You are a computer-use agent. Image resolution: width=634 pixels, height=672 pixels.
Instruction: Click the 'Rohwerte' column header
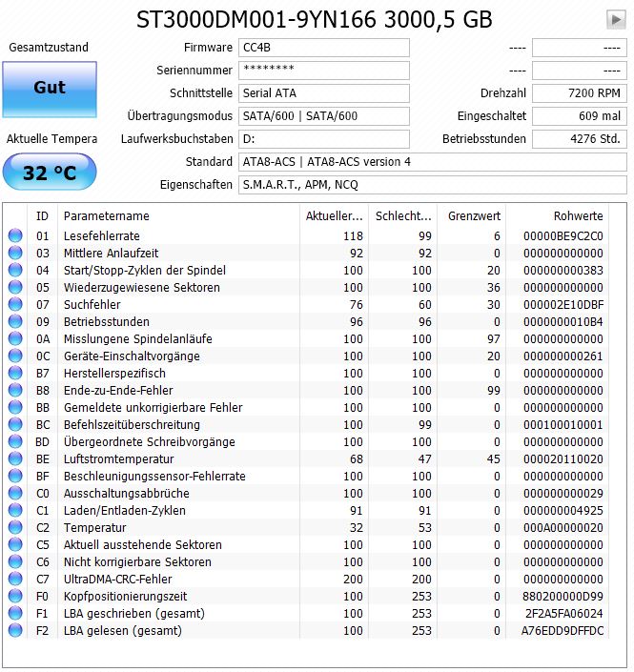[x=558, y=216]
